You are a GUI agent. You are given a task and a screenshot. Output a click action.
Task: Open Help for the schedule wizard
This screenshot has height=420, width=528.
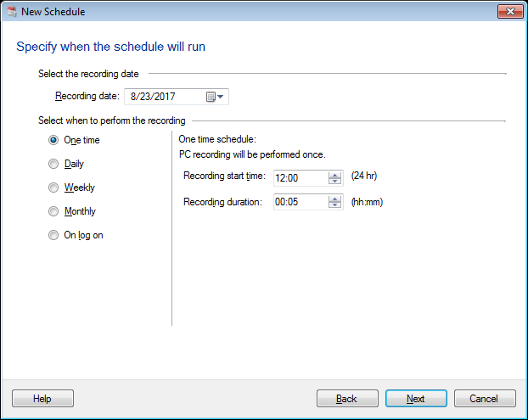tap(42, 399)
